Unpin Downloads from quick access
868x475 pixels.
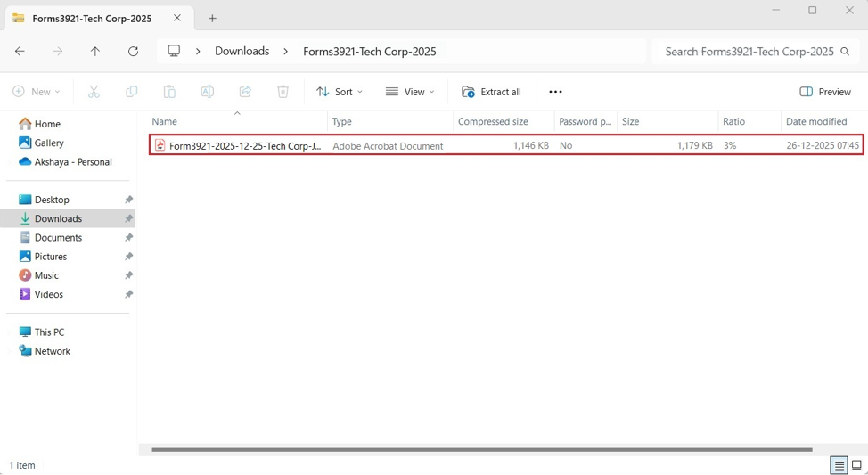tap(128, 218)
